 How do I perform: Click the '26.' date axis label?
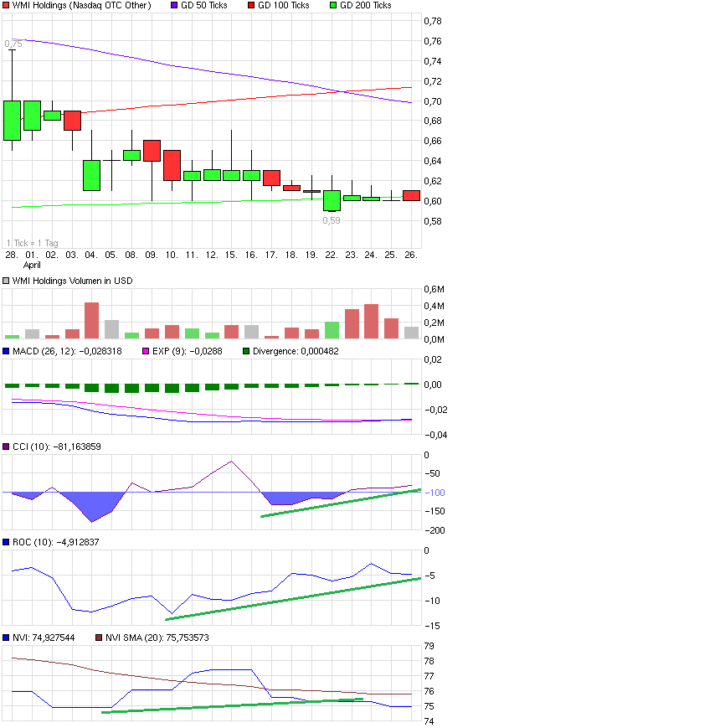tap(411, 255)
